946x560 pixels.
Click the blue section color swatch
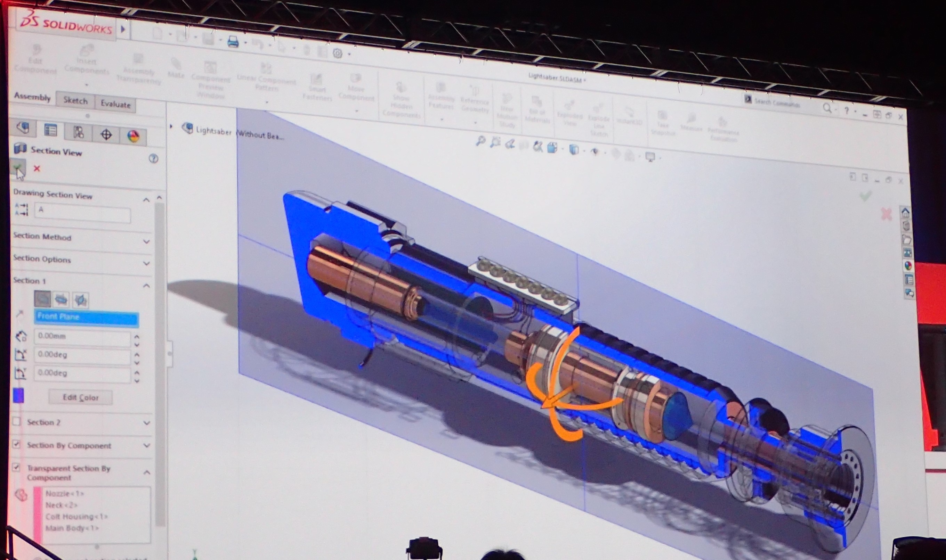click(x=18, y=395)
